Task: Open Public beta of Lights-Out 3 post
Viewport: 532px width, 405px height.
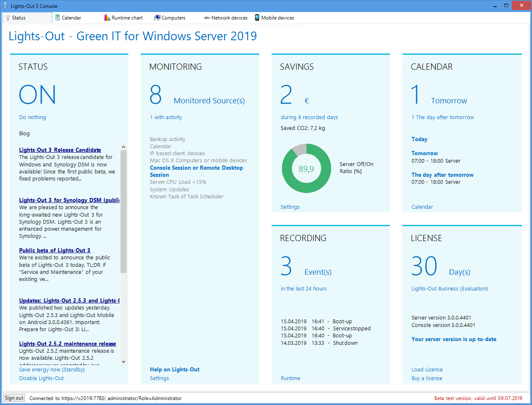Action: click(x=55, y=250)
